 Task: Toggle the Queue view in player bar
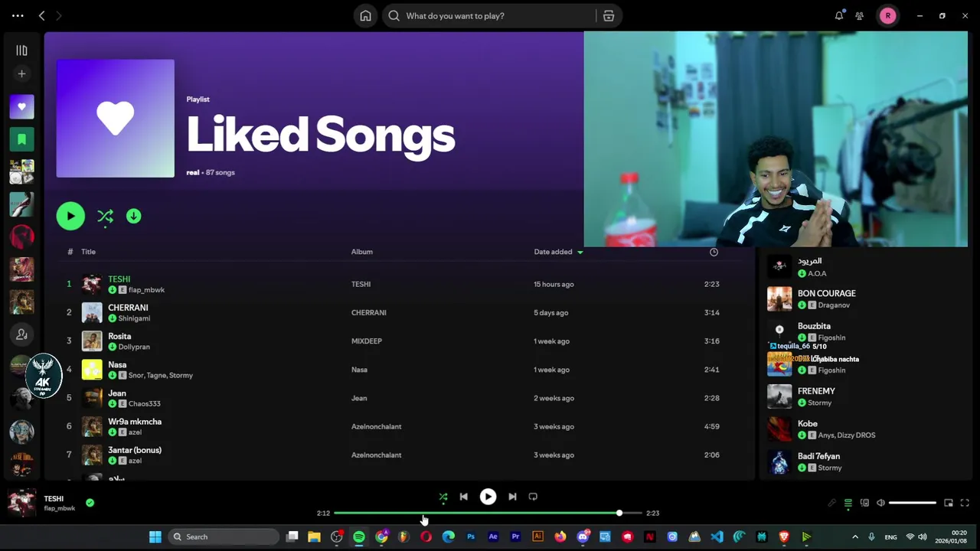(848, 503)
